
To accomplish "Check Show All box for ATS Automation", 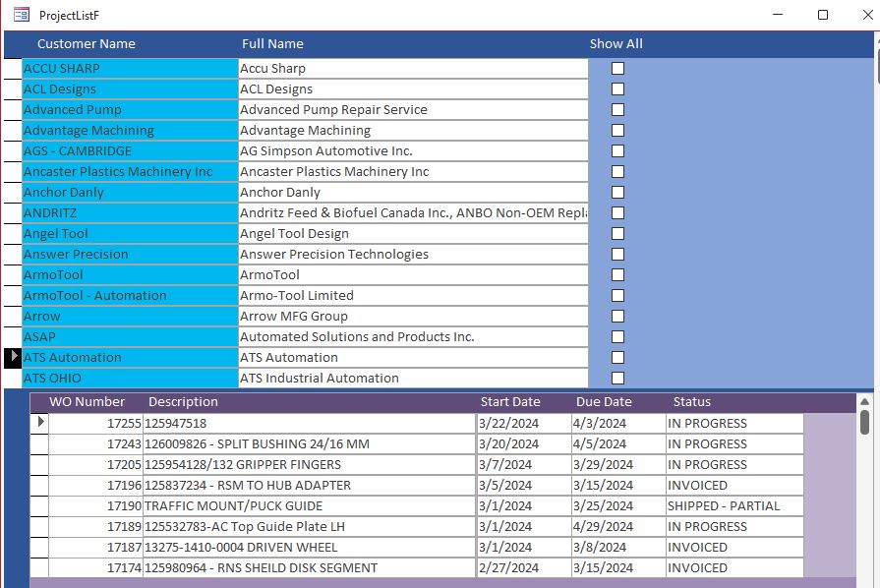I will pos(617,357).
